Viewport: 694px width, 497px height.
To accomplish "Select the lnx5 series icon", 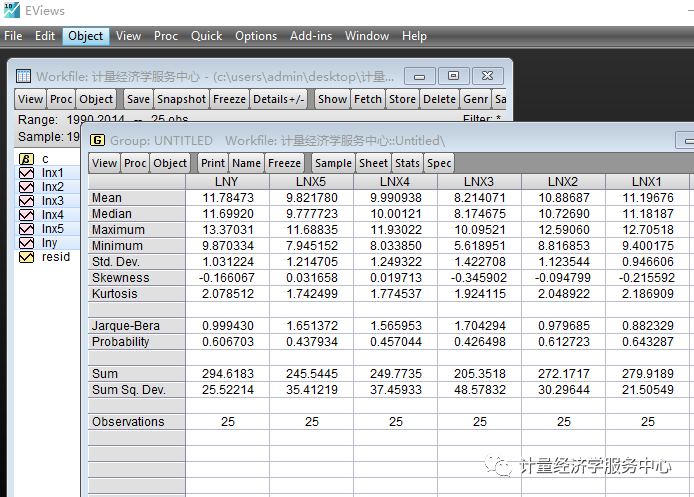I will 27,229.
